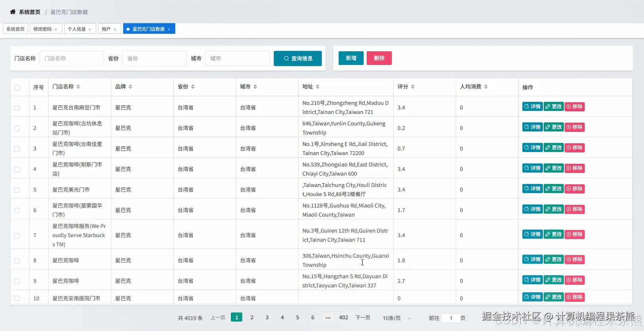Go to page 3

[x=267, y=318]
